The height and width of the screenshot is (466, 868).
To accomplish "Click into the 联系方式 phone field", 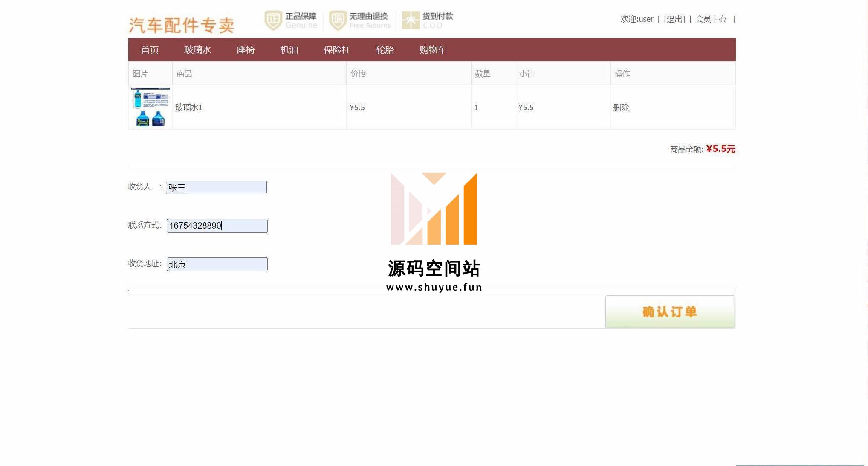I will click(217, 226).
